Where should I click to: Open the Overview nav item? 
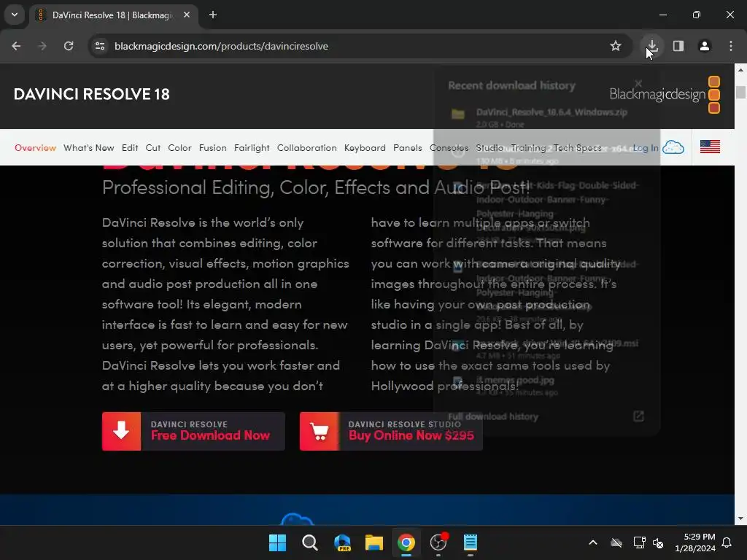(x=35, y=148)
